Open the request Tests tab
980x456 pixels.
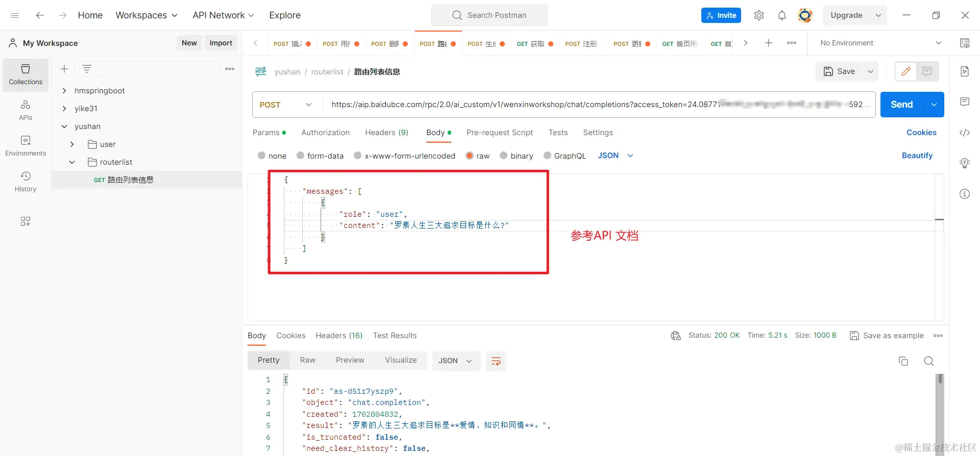tap(558, 133)
